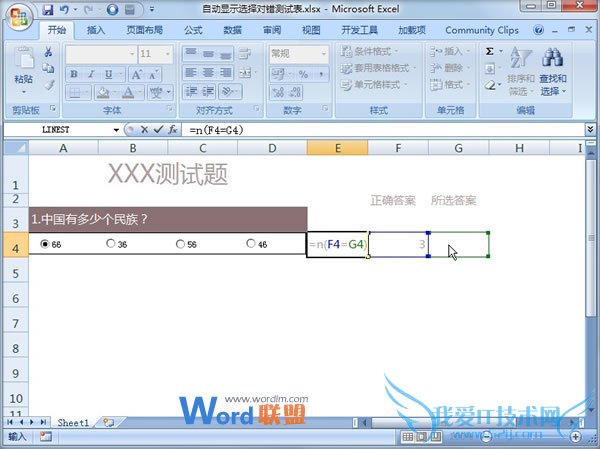
Task: Cut the selection with the scissors icon
Action: (x=48, y=52)
